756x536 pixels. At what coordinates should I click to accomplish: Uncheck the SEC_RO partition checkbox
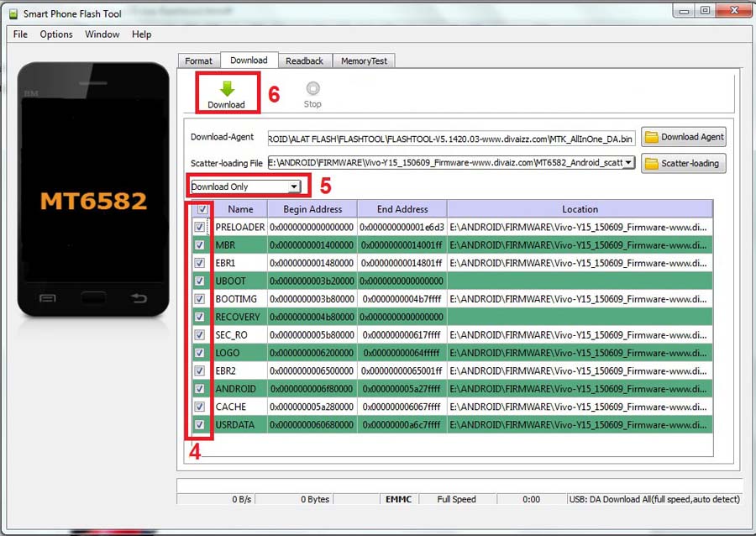coord(199,334)
